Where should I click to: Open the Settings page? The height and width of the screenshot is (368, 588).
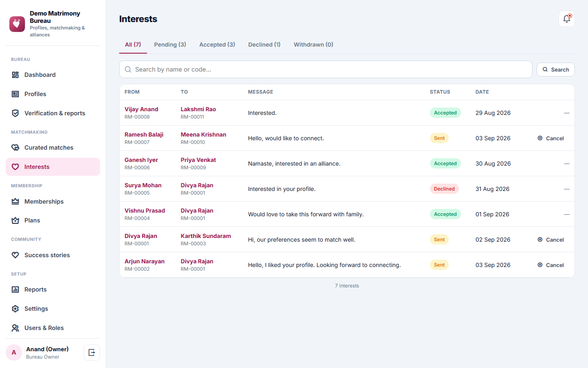pyautogui.click(x=53, y=309)
